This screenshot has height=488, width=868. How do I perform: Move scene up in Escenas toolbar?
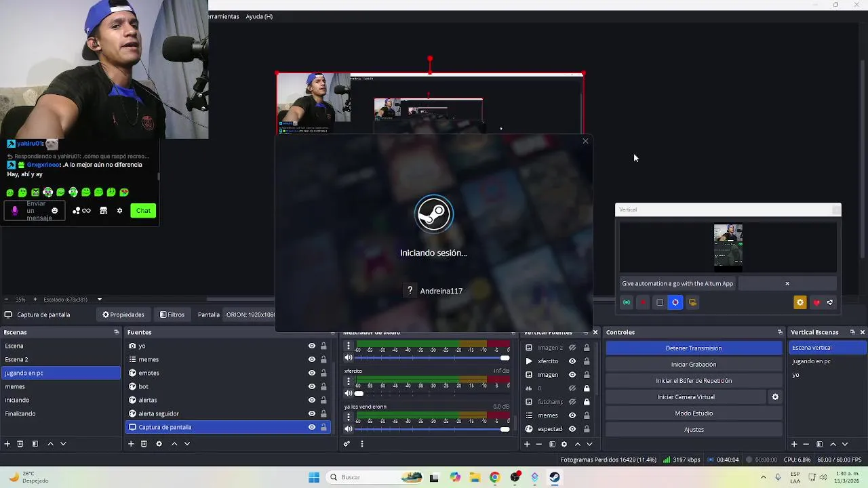coord(50,444)
